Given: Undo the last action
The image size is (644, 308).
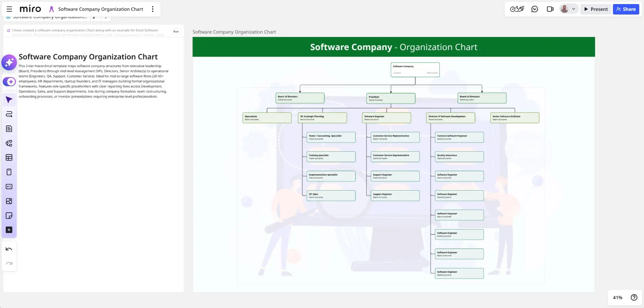Looking at the screenshot, I should pos(9,249).
